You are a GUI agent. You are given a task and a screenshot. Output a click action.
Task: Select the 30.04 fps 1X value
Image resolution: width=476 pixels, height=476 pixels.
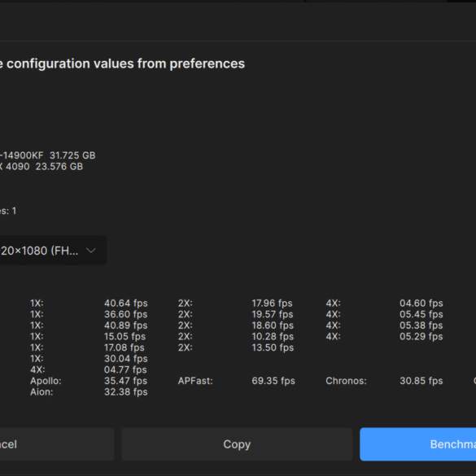[125, 359]
